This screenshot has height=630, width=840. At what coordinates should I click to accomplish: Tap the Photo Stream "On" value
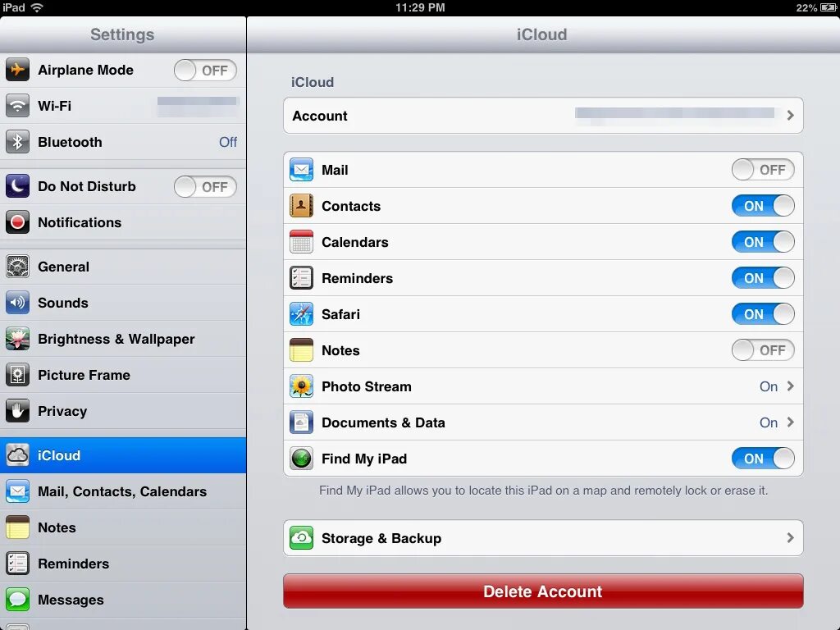769,386
